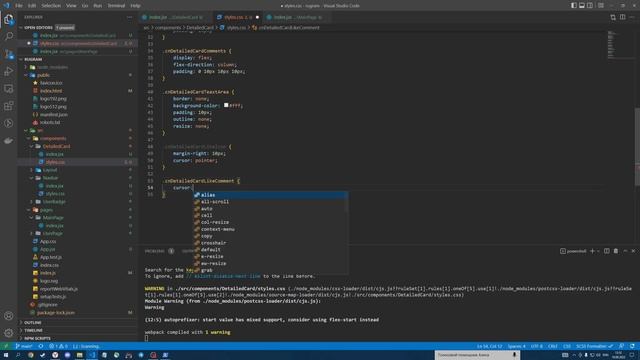Open Run and Debug view
The width and height of the screenshot is (640, 360).
click(x=9, y=71)
